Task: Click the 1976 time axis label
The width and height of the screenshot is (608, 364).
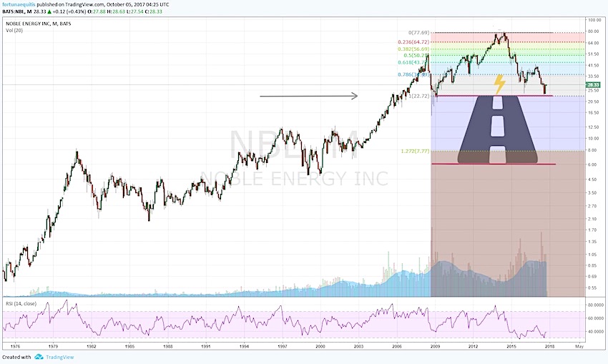Action: (15, 346)
